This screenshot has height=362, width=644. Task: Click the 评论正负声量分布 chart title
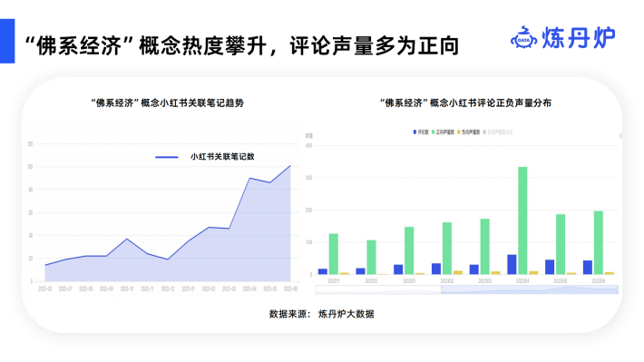[x=465, y=103]
